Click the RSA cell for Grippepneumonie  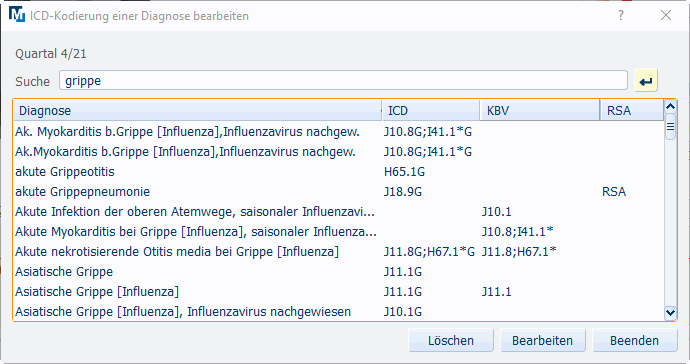pos(614,192)
